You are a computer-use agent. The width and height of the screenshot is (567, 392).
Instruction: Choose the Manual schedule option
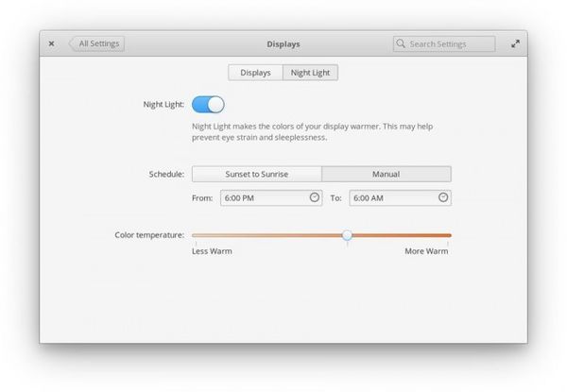(386, 174)
